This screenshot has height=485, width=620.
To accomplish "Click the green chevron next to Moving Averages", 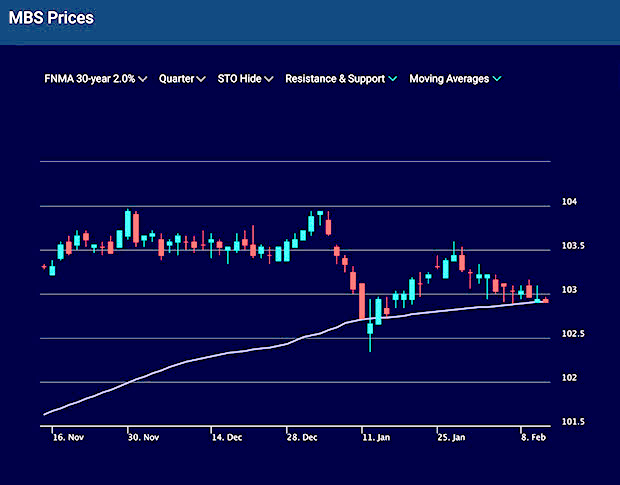I will coord(497,79).
